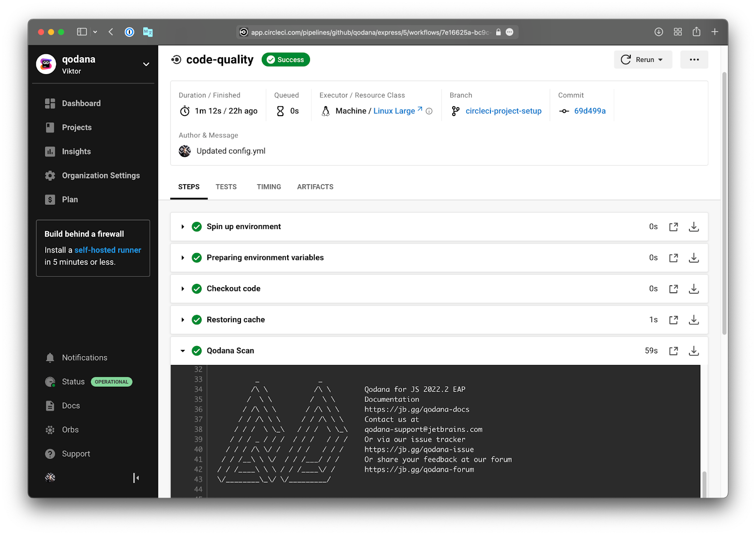The image size is (756, 535).
Task: Click the log output scrollbar
Action: 704,484
